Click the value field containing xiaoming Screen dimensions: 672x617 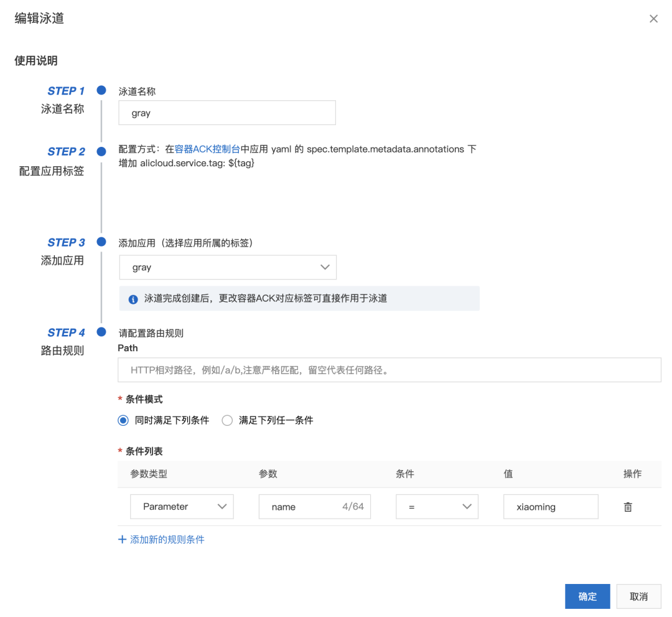point(551,507)
